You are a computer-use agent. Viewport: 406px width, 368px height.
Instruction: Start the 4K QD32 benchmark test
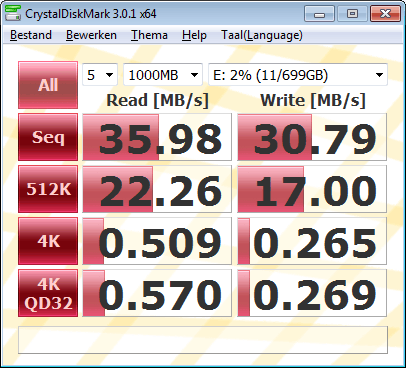[48, 293]
